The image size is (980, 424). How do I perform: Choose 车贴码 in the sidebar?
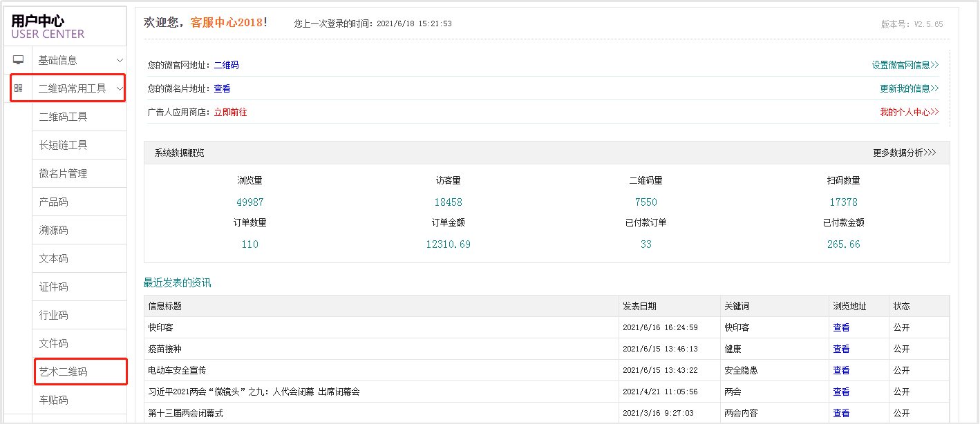[x=54, y=400]
